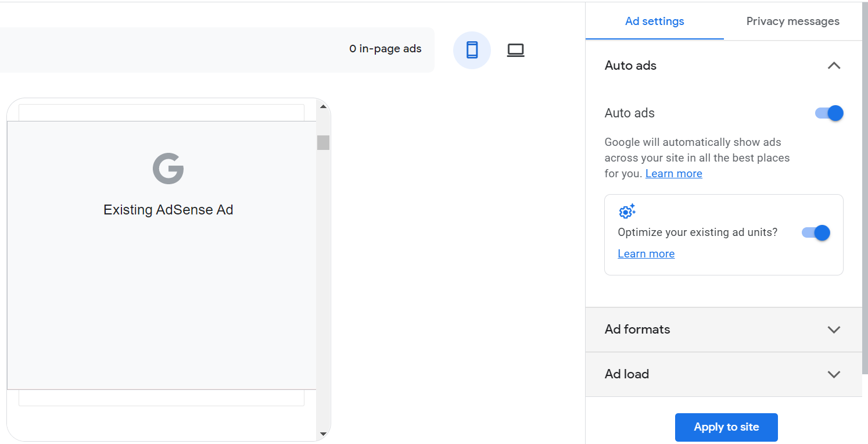Click the preview scroll down arrow

pos(324,434)
